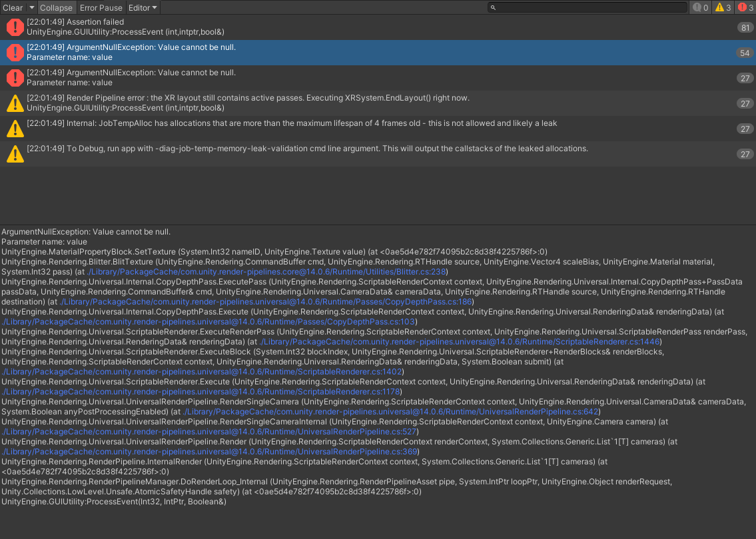The height and width of the screenshot is (539, 756).
Task: Toggle Error Pause
Action: (101, 8)
